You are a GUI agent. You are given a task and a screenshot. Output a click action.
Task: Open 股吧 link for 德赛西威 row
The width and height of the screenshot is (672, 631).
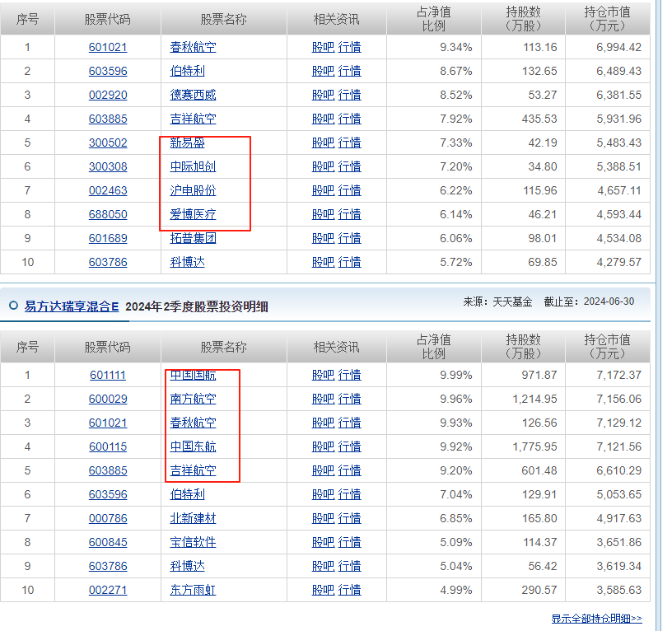click(x=323, y=96)
